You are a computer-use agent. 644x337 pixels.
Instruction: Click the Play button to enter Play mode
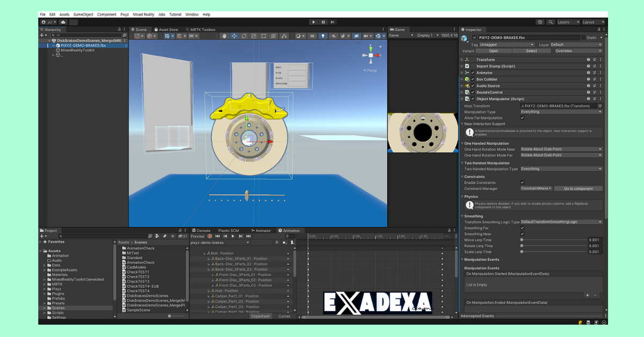point(313,22)
